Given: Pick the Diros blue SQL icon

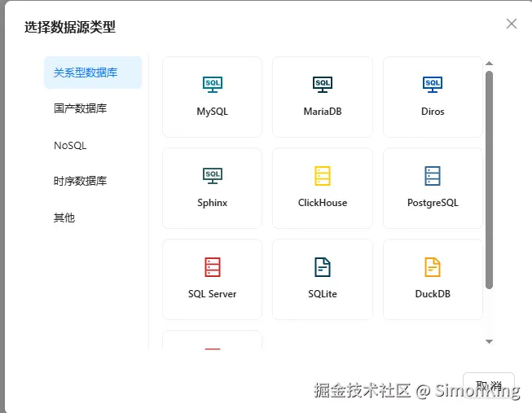Looking at the screenshot, I should coord(433,85).
